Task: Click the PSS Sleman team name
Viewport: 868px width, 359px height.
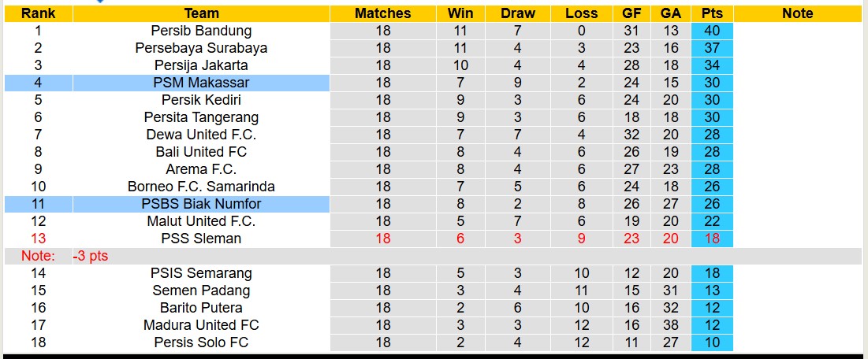Action: pos(201,239)
